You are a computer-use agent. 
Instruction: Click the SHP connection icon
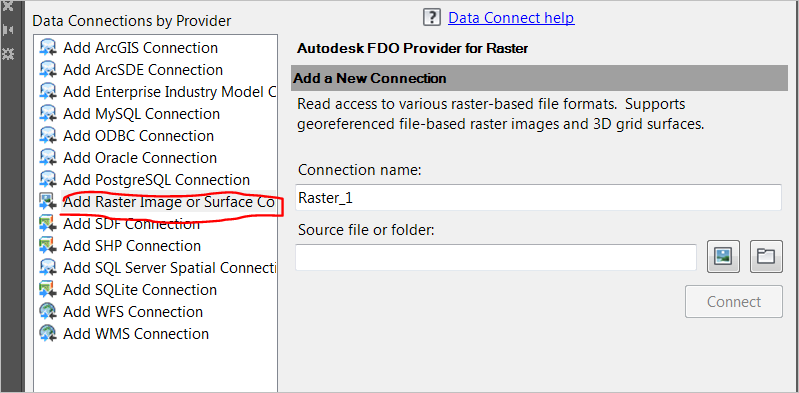coord(48,246)
